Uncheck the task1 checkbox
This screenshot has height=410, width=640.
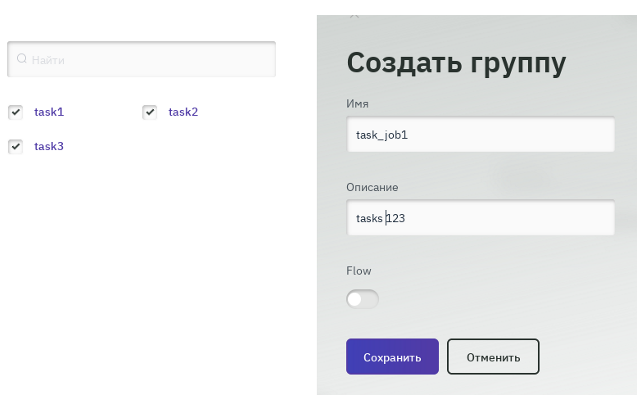coord(16,112)
